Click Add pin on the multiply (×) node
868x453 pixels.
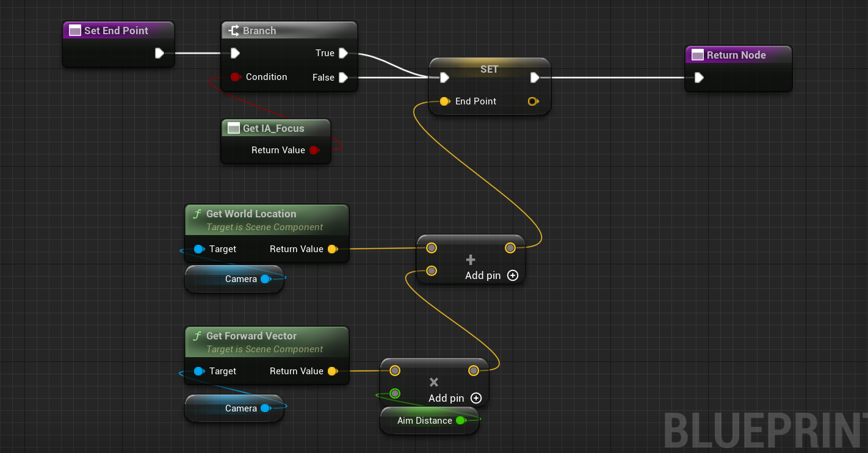[x=455, y=398]
